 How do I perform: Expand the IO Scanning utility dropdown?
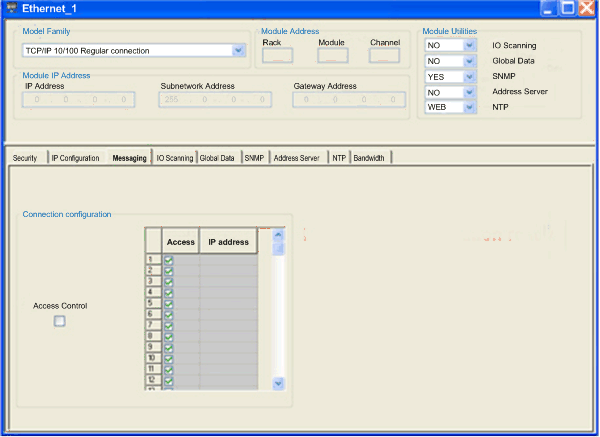pyautogui.click(x=469, y=46)
